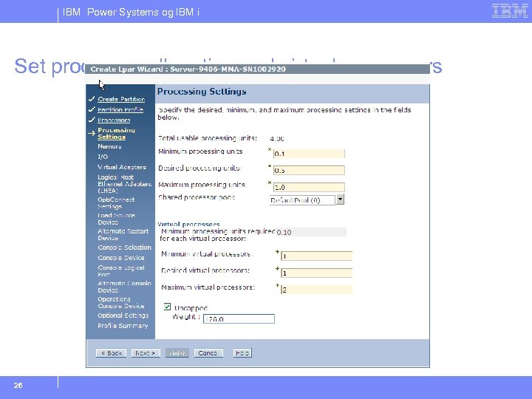Image resolution: width=532 pixels, height=399 pixels.
Task: Click the Help button
Action: [242, 353]
